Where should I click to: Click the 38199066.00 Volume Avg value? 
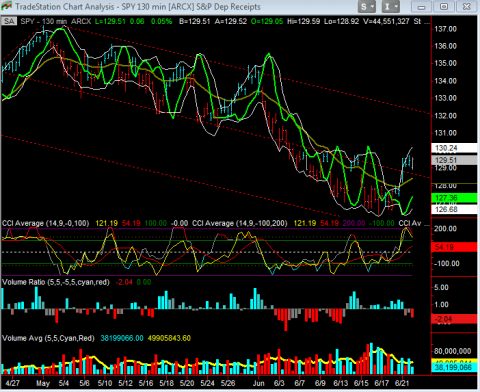click(122, 338)
